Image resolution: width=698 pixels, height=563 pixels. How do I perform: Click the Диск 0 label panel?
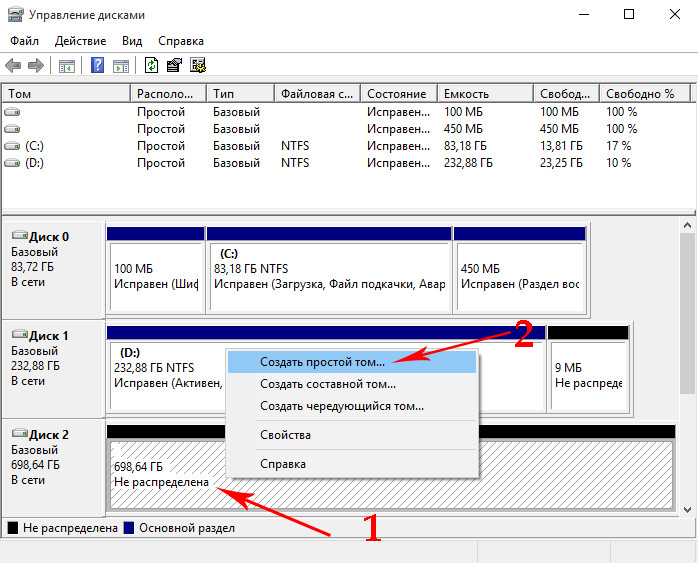click(53, 270)
